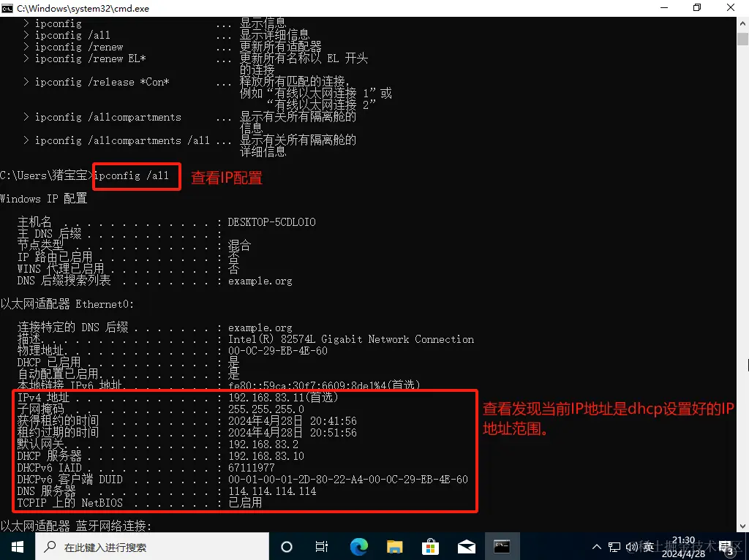Click the '以太网适配器 蓝牙网络连接:' heading
This screenshot has width=749, height=560.
point(76,526)
